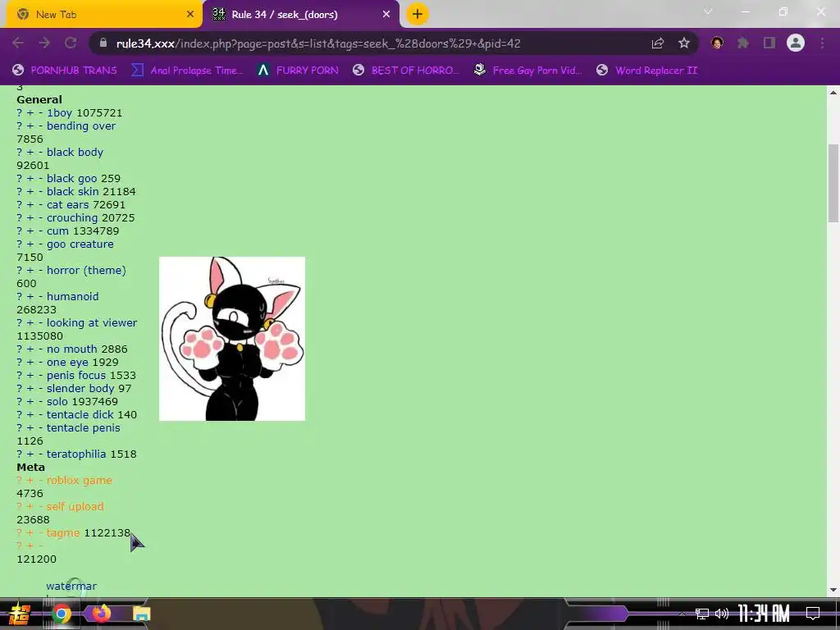Open the Chrome profile menu

click(796, 43)
